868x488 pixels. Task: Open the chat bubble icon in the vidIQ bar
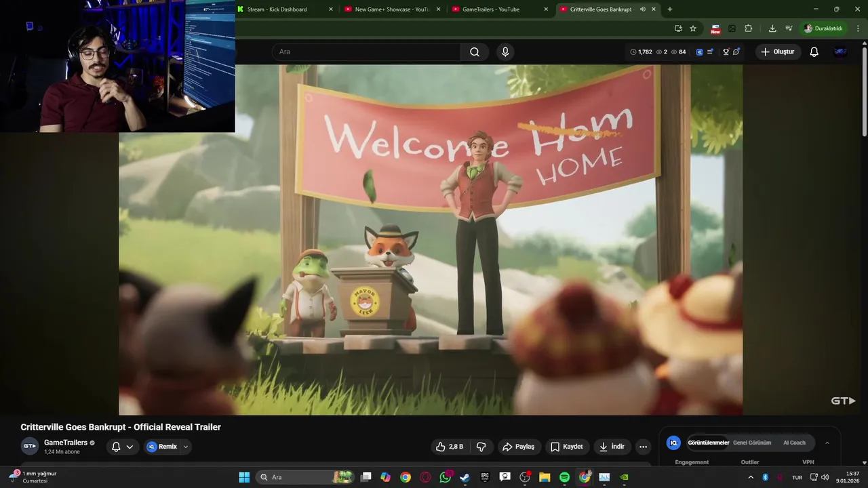pyautogui.click(x=736, y=52)
